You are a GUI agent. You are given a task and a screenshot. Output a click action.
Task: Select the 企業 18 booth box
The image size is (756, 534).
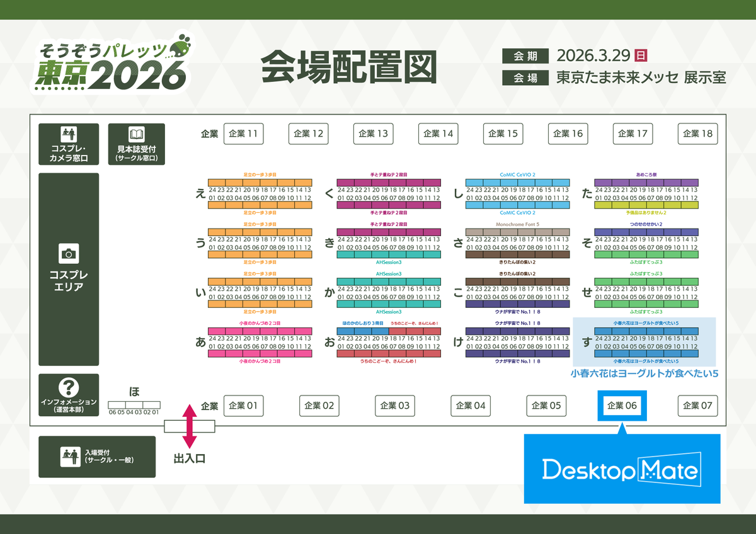(697, 133)
